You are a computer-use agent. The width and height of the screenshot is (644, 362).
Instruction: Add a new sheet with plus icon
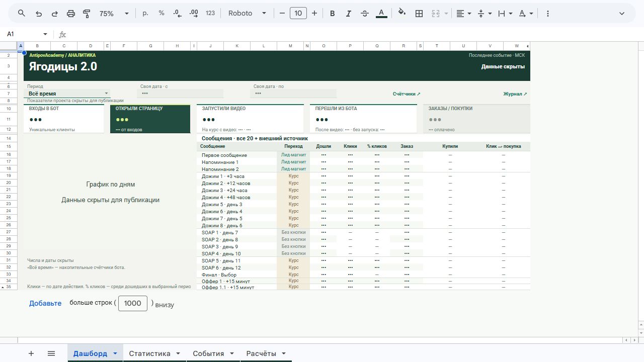(x=31, y=353)
